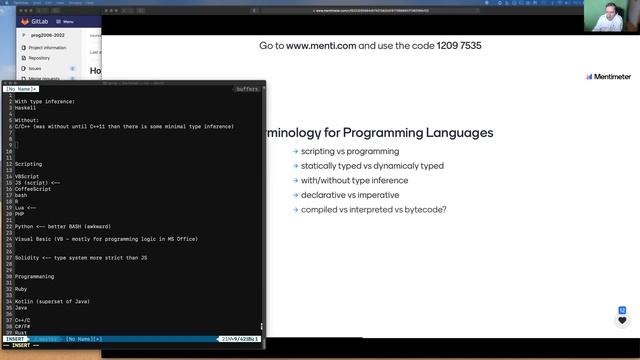Screen dimensions: 640x360
Task: Click the slide title 'Programming Languages'
Action: 418,133
